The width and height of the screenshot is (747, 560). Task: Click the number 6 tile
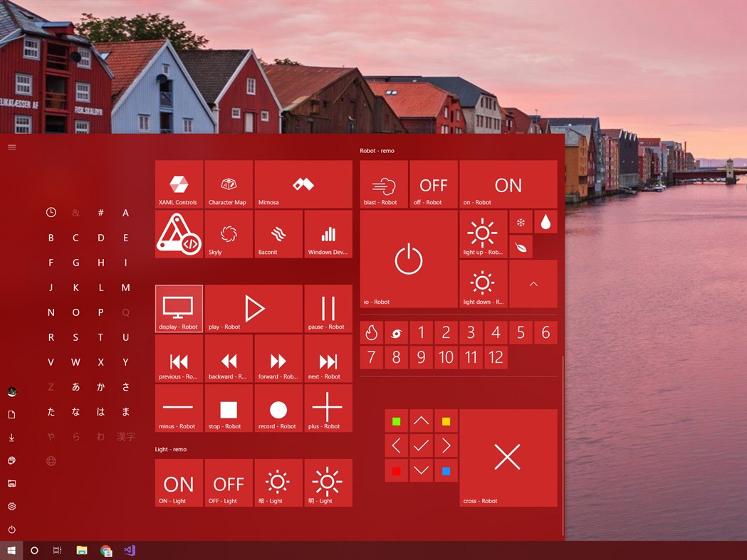[x=546, y=332]
